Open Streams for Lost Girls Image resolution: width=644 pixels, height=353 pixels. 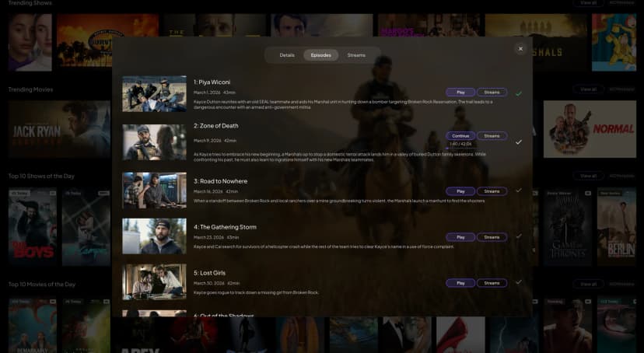click(x=492, y=283)
